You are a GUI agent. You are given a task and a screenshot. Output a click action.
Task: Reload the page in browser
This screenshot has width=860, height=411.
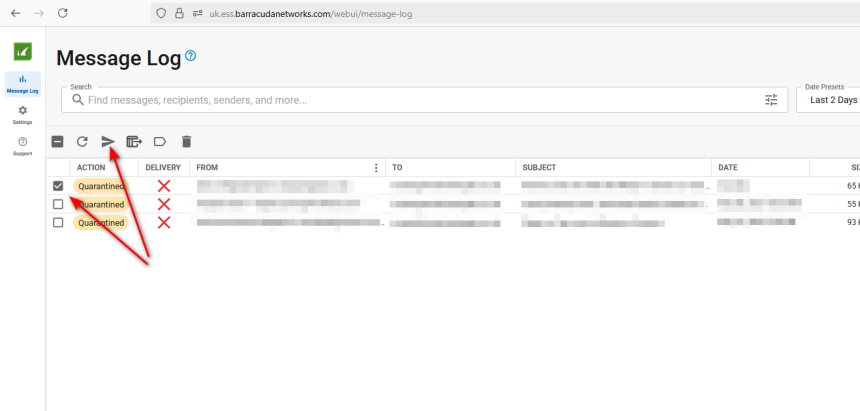click(x=62, y=13)
